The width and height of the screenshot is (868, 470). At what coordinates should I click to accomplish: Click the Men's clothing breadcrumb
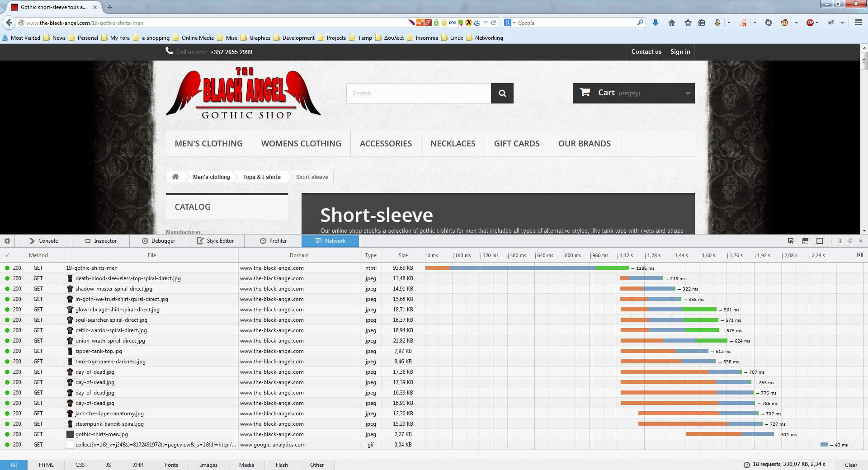(x=211, y=177)
